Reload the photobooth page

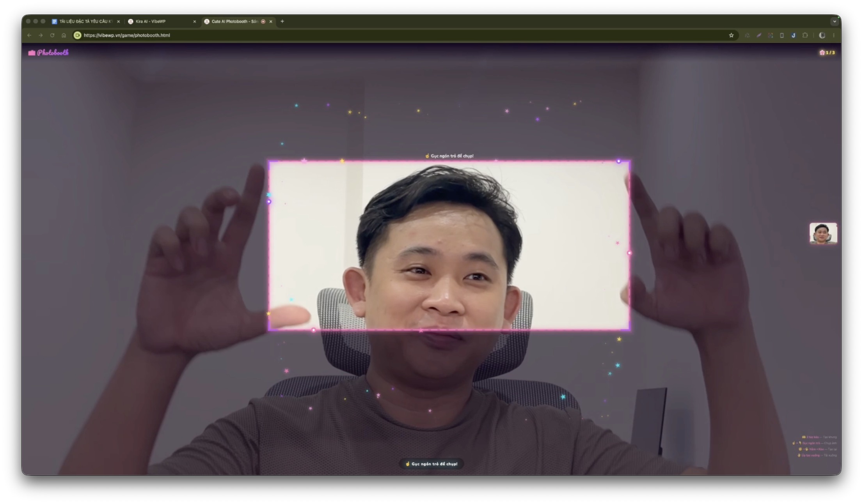(52, 35)
